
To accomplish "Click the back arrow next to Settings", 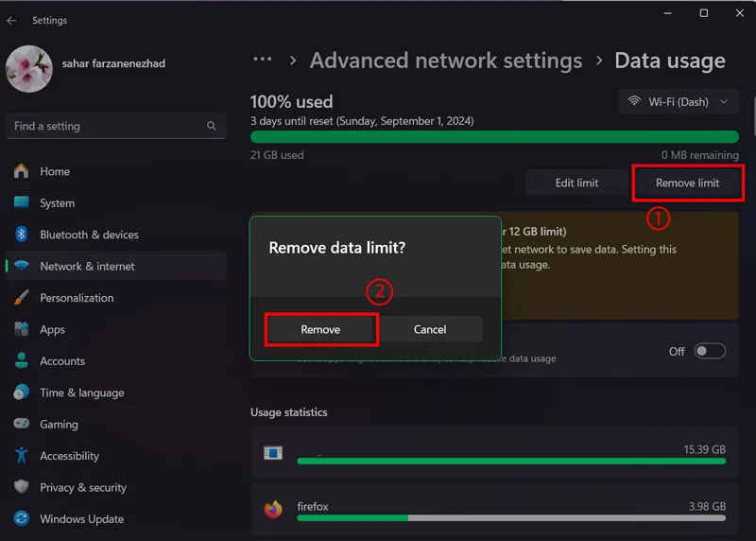I will (x=11, y=20).
